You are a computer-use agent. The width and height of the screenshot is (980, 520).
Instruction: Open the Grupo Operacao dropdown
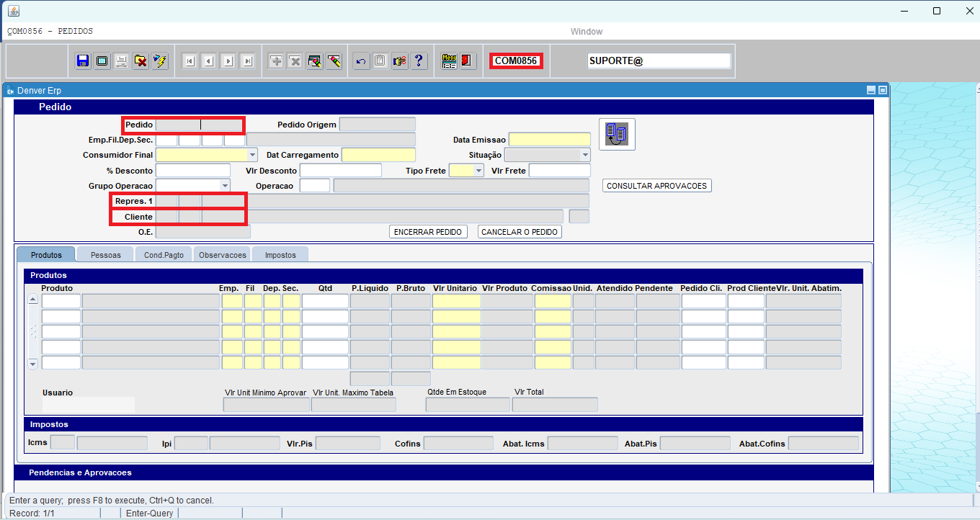[x=225, y=186]
